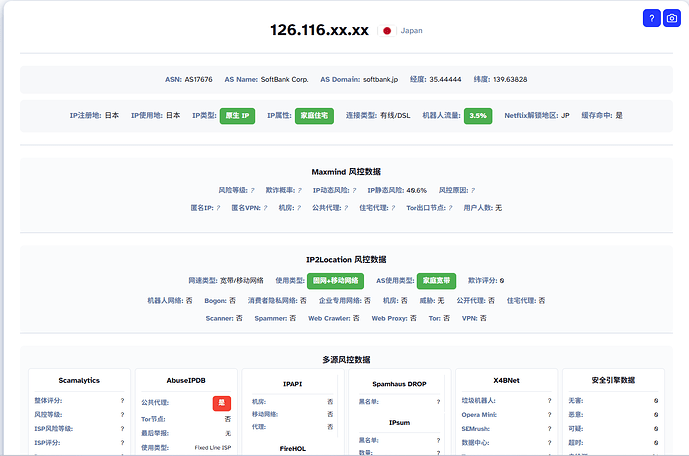Click the 原生 IP green badge
This screenshot has width=689, height=456.
point(237,116)
